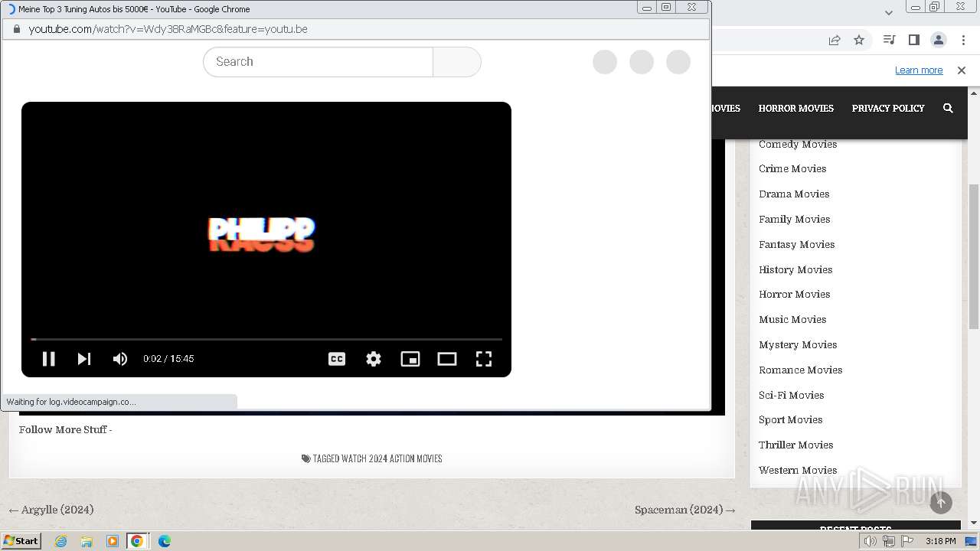
Task: Open Action Center flag icon
Action: 906,541
